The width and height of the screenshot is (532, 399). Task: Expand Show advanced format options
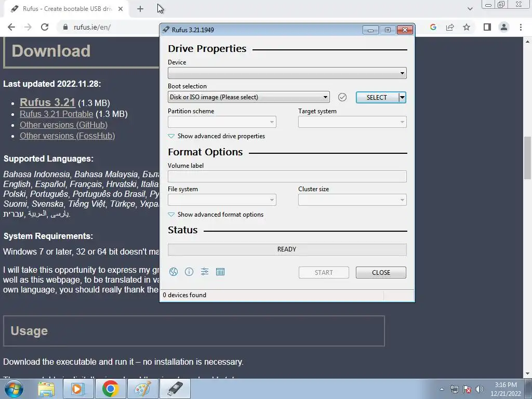[x=216, y=215]
